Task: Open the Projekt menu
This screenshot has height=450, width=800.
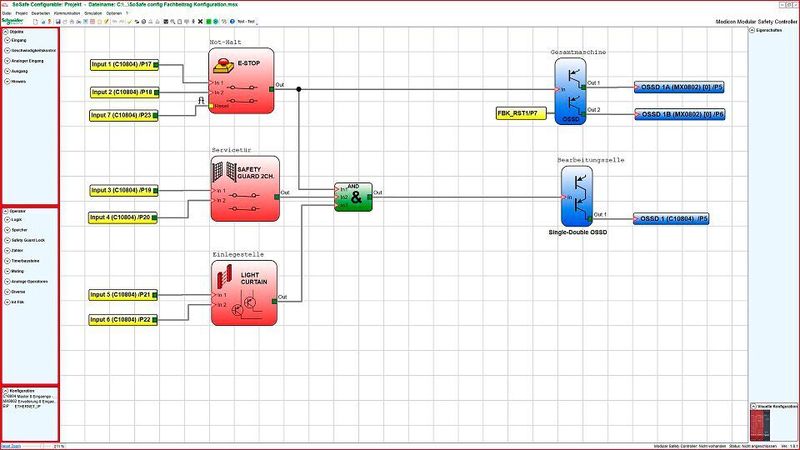Action: (21, 13)
